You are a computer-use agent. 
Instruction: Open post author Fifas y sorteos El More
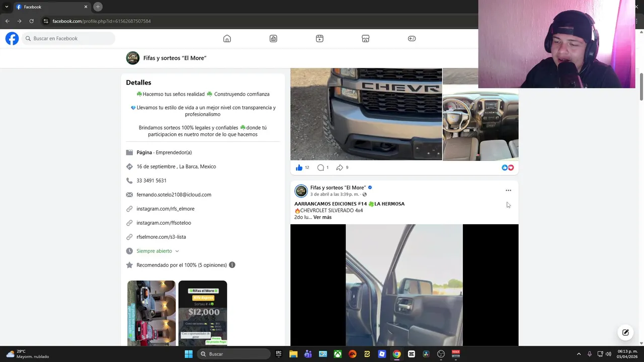[x=338, y=188]
